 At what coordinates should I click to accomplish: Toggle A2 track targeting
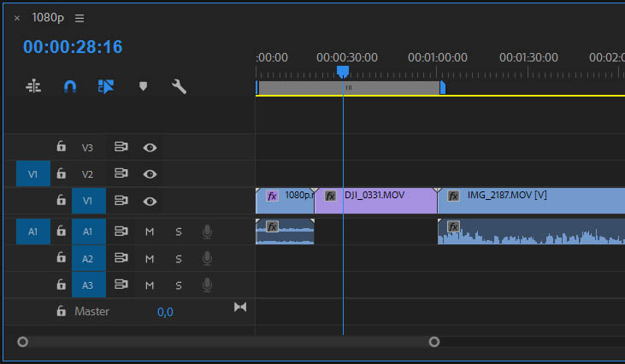click(x=88, y=258)
